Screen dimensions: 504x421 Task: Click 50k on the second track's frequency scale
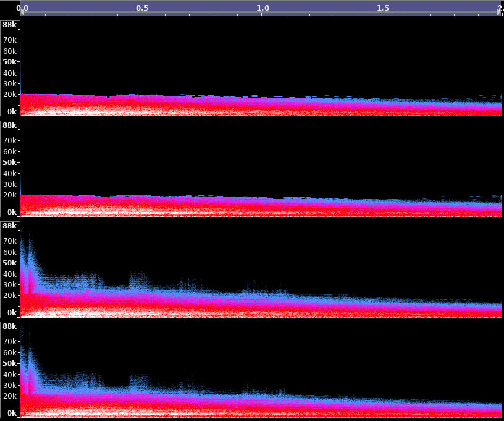pyautogui.click(x=9, y=162)
